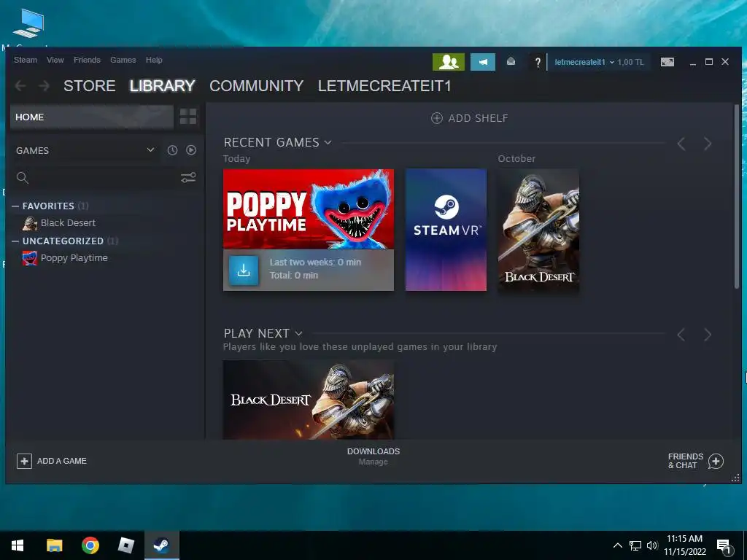Enter Big Picture mode
The height and width of the screenshot is (560, 747).
click(x=667, y=62)
